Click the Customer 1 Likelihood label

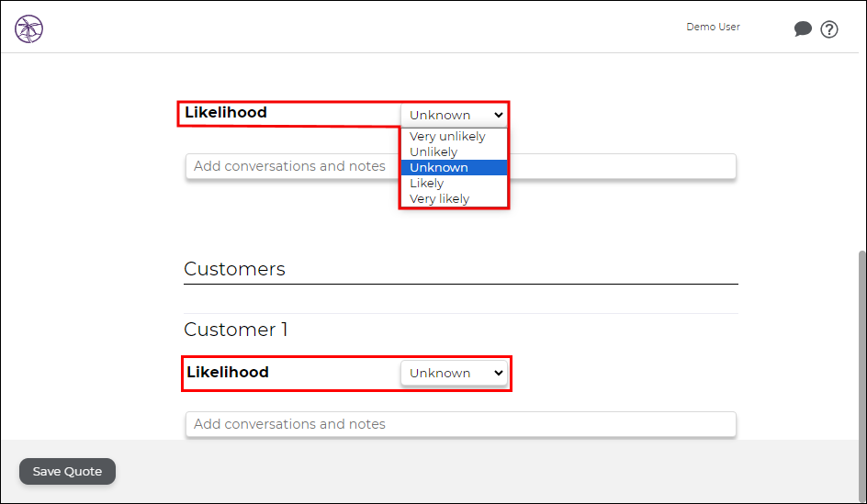point(228,372)
